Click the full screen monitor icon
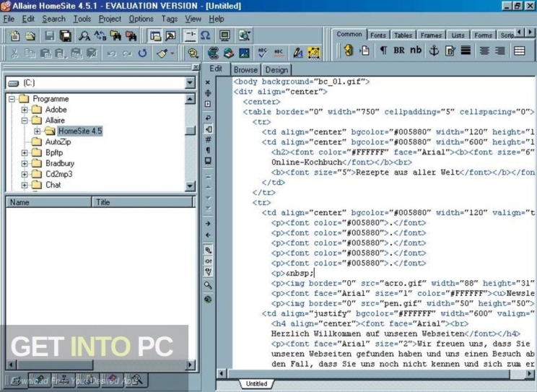 tap(225, 35)
